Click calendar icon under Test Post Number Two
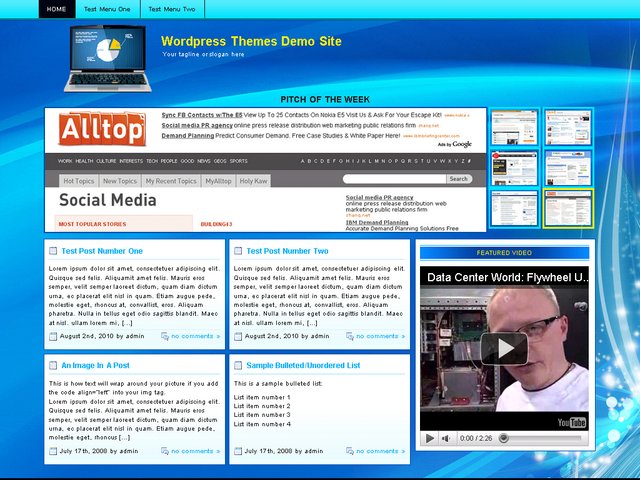 point(238,336)
